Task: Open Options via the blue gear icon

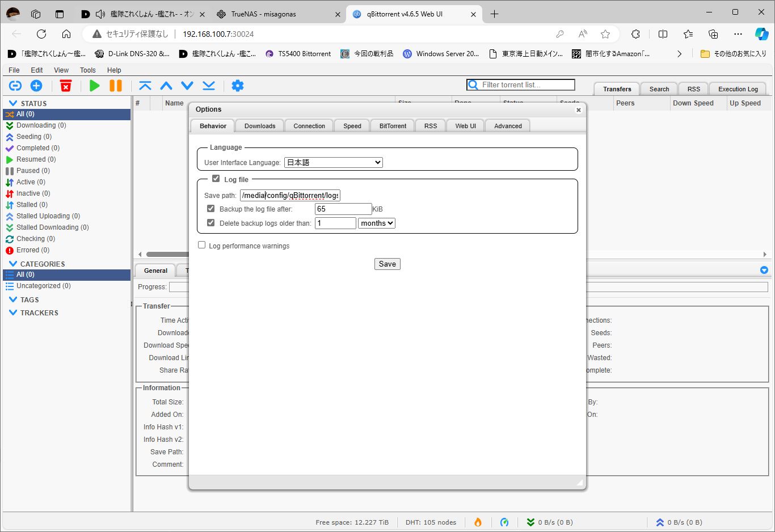Action: point(238,86)
